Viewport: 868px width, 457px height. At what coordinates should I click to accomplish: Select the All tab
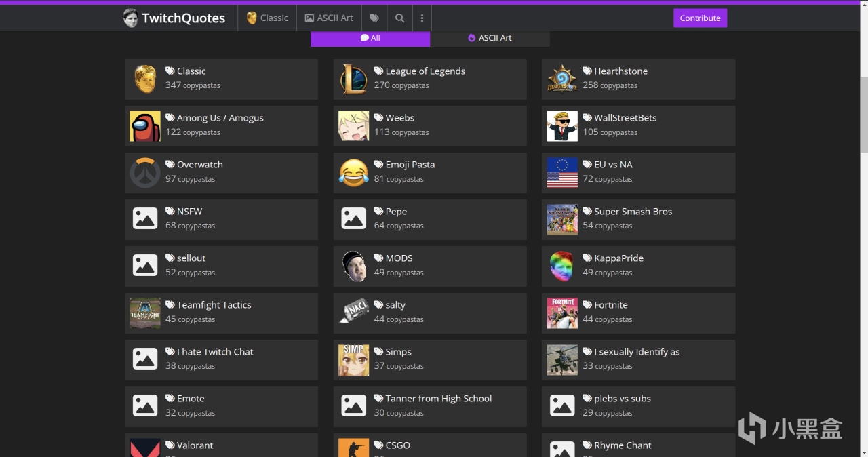coord(370,38)
